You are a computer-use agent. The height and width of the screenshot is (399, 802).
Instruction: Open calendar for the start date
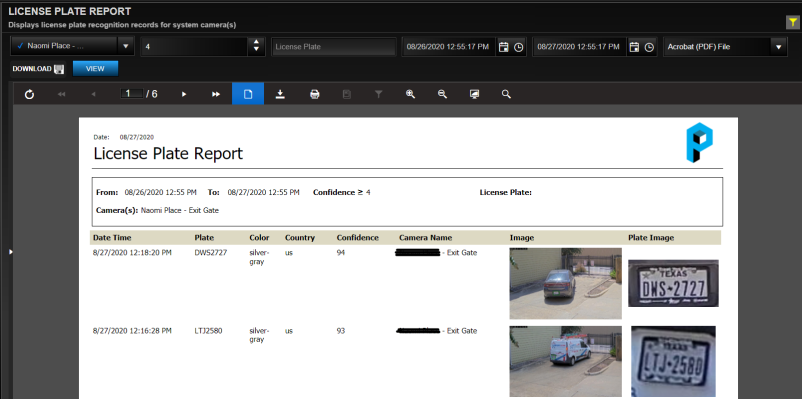click(504, 47)
